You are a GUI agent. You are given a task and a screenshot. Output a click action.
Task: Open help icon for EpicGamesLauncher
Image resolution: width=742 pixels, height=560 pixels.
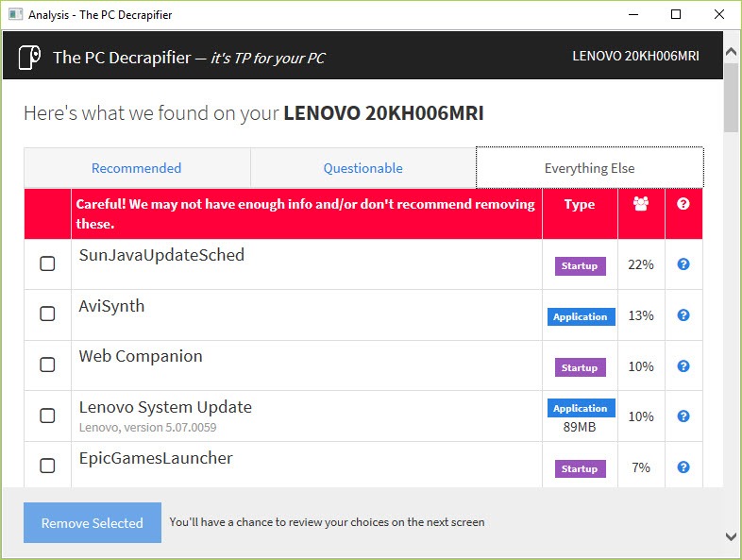point(683,467)
